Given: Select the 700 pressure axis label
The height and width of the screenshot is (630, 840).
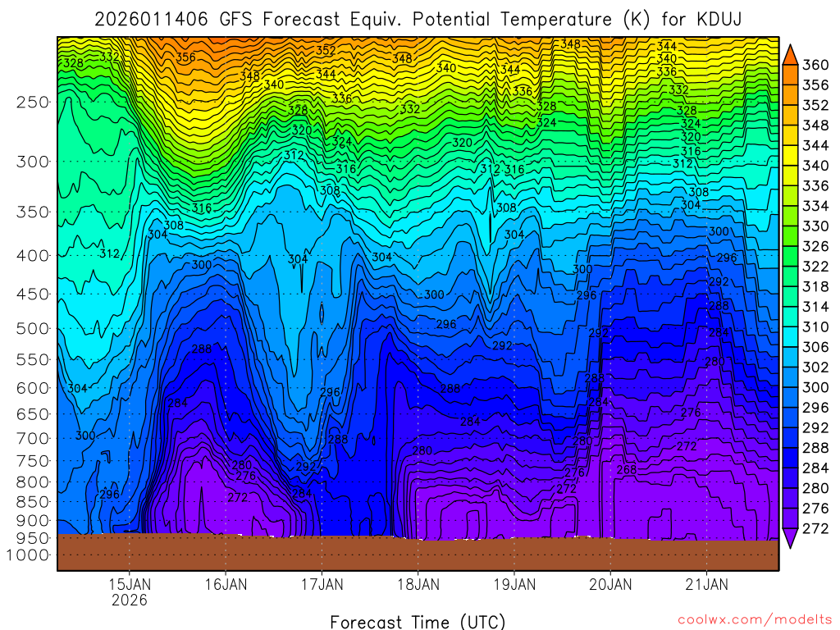Looking at the screenshot, I should coord(33,438).
